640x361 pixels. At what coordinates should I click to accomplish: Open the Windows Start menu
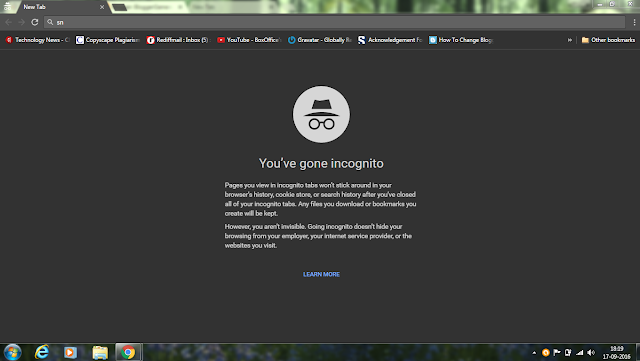click(12, 352)
